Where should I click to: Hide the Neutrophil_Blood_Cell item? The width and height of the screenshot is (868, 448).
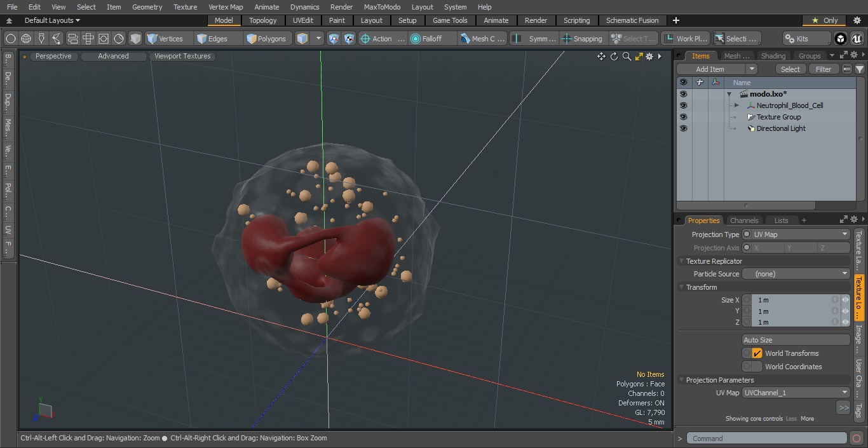(x=683, y=105)
